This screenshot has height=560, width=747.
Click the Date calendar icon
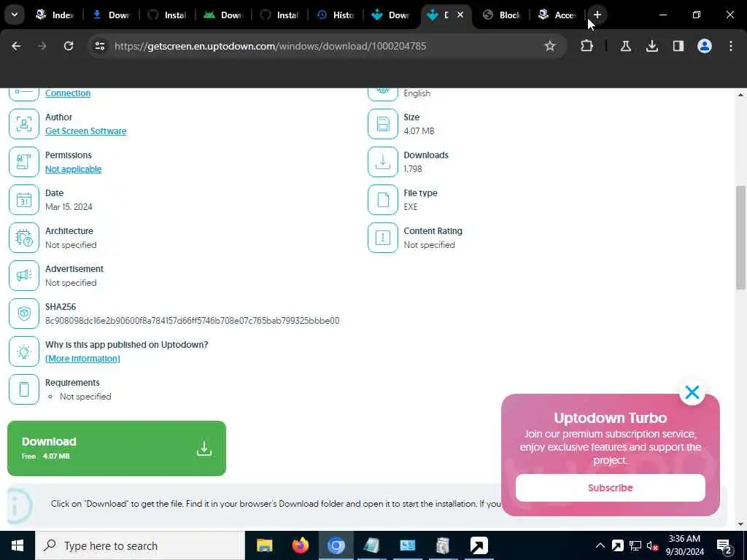coord(24,200)
